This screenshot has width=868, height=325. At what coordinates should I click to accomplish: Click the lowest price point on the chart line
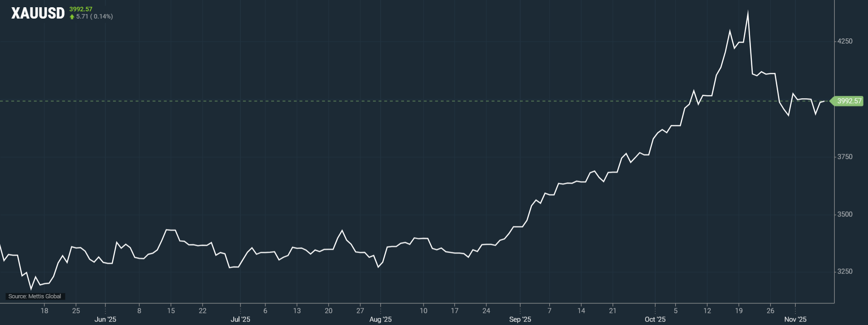[x=31, y=289]
